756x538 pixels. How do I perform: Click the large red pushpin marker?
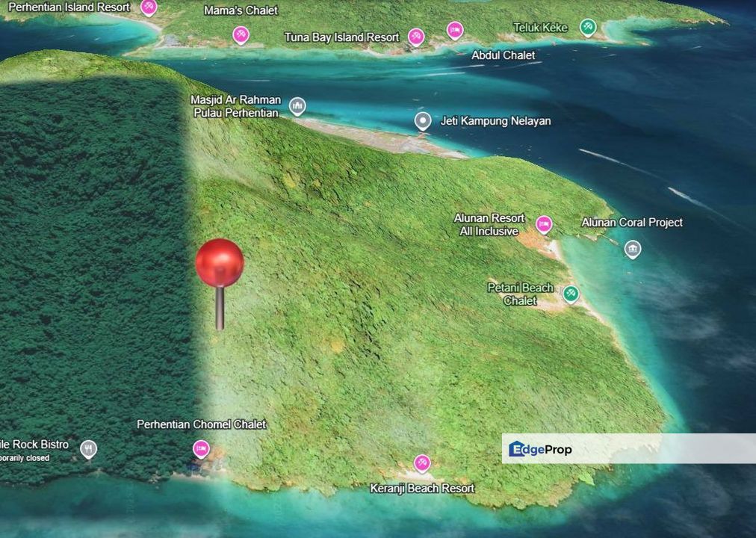click(x=220, y=264)
